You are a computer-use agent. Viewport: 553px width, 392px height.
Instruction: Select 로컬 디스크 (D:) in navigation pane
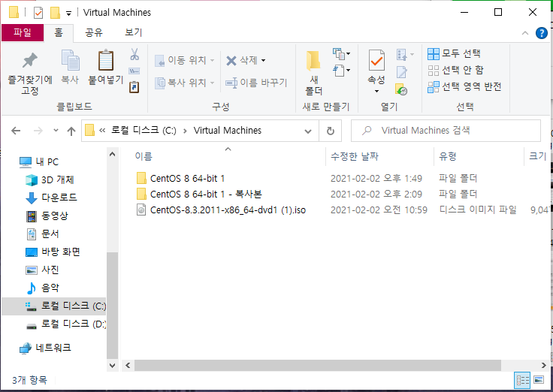(66, 324)
